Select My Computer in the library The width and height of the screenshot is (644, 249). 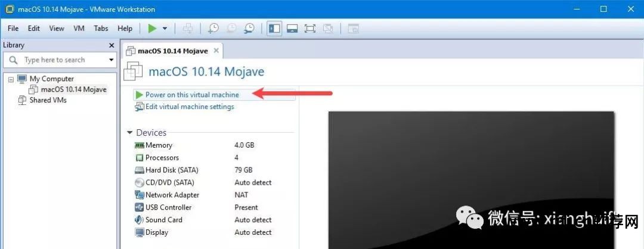pos(52,79)
